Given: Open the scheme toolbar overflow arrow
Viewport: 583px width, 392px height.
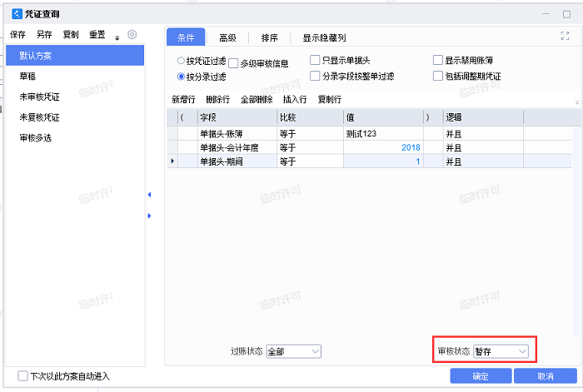Looking at the screenshot, I should (x=117, y=37).
